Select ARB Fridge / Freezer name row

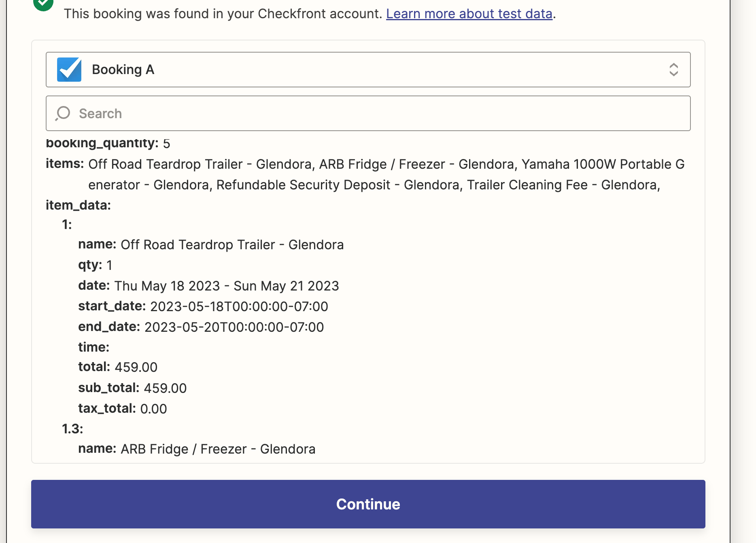point(197,449)
